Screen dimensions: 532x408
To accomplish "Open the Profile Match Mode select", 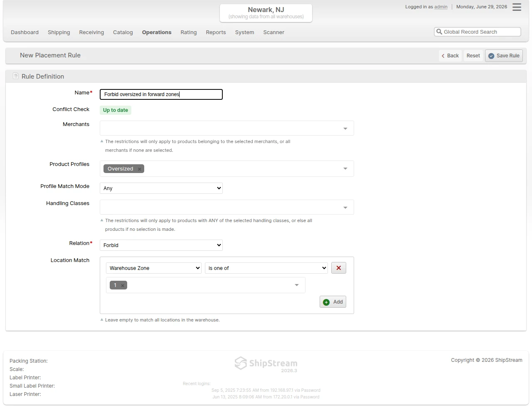I will coord(161,188).
